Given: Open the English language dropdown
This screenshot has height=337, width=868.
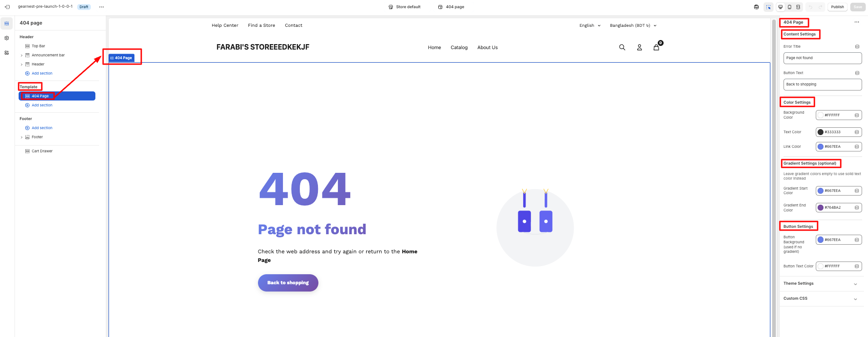Looking at the screenshot, I should [590, 25].
